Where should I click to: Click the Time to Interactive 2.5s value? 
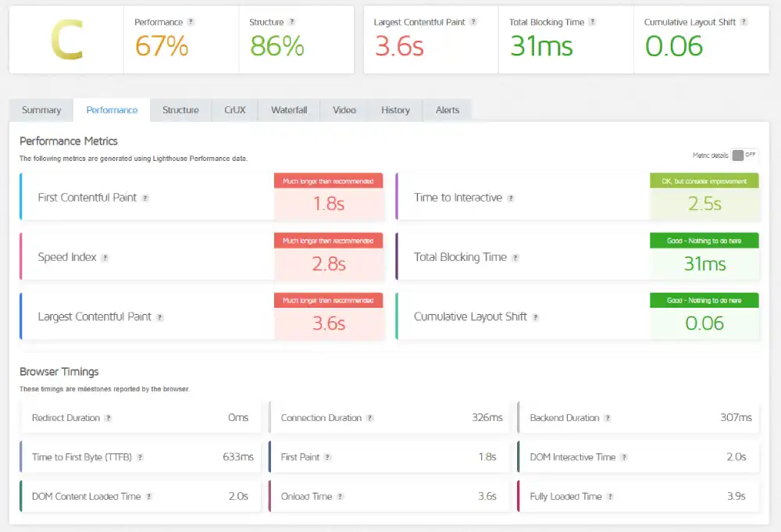click(704, 204)
